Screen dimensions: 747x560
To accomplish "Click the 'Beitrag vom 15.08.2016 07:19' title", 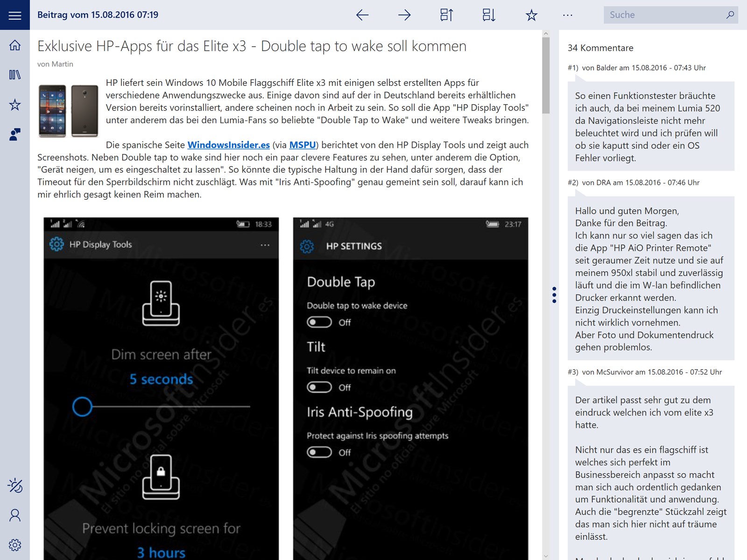I will coord(98,15).
